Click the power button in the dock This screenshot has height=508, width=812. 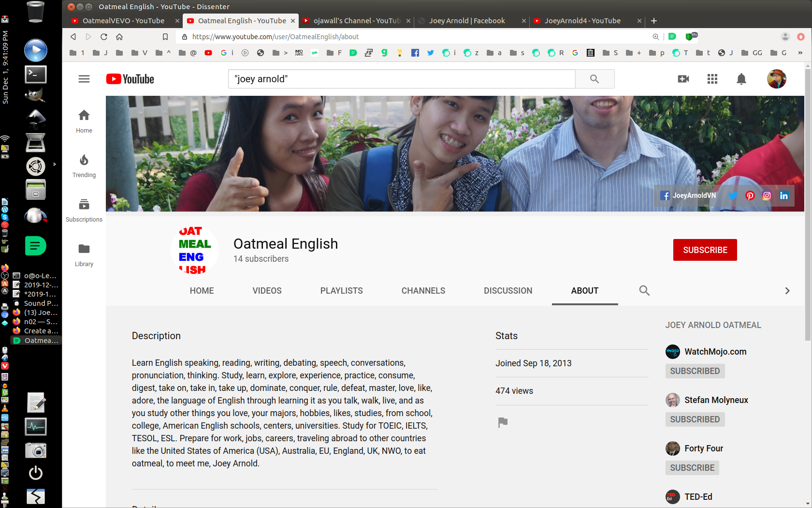tap(36, 473)
